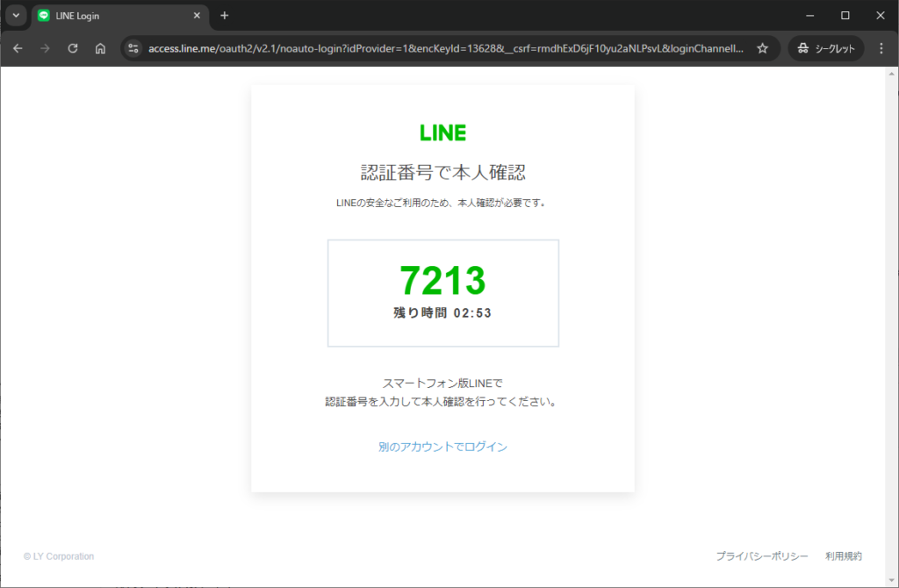View site information icon in address bar

pos(133,48)
